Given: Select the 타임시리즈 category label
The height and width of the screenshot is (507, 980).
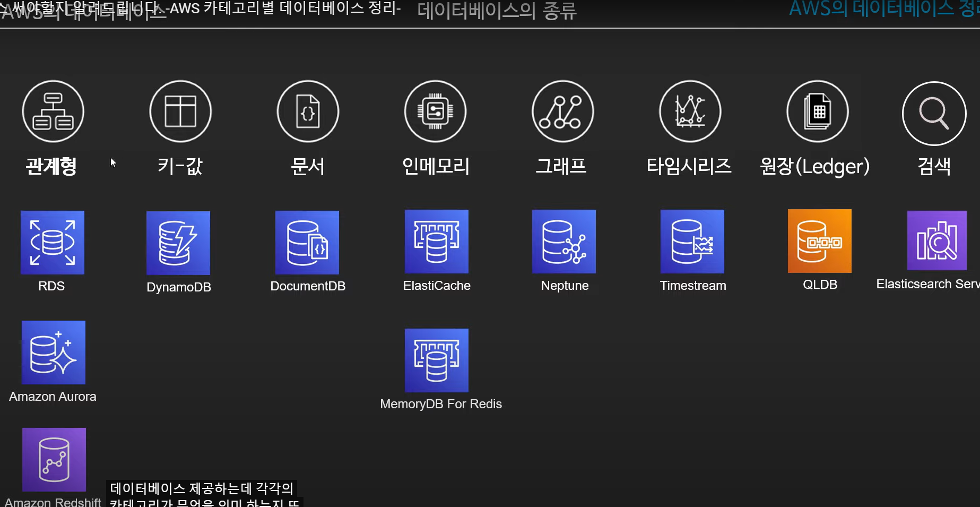Looking at the screenshot, I should coord(689,166).
